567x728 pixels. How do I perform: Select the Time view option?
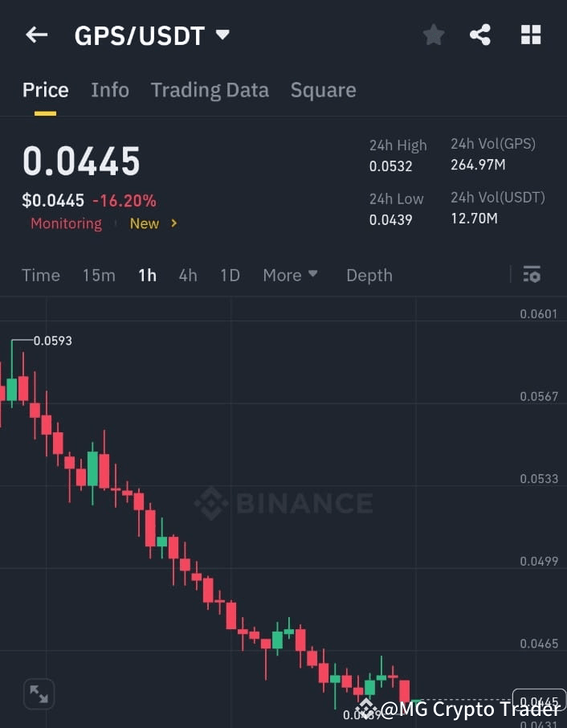tap(40, 275)
